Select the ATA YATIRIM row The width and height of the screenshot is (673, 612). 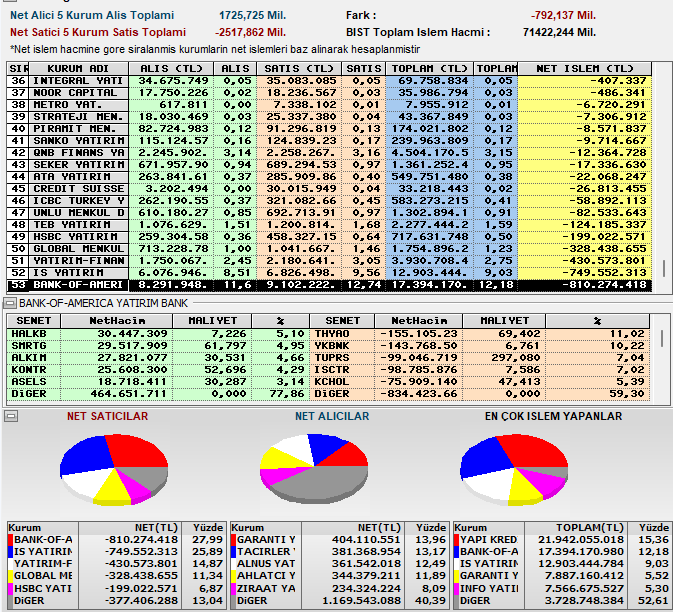[x=329, y=177]
